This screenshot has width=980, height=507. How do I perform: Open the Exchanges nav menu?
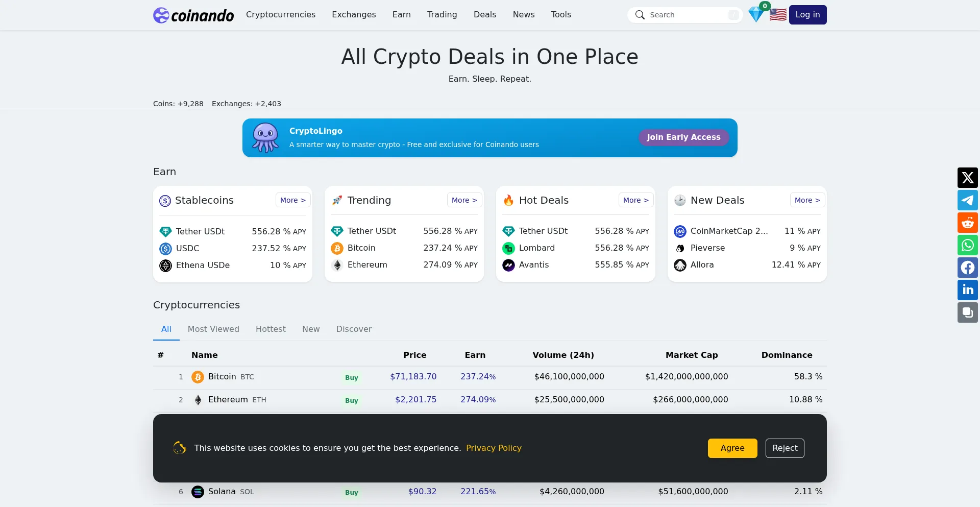click(x=354, y=14)
